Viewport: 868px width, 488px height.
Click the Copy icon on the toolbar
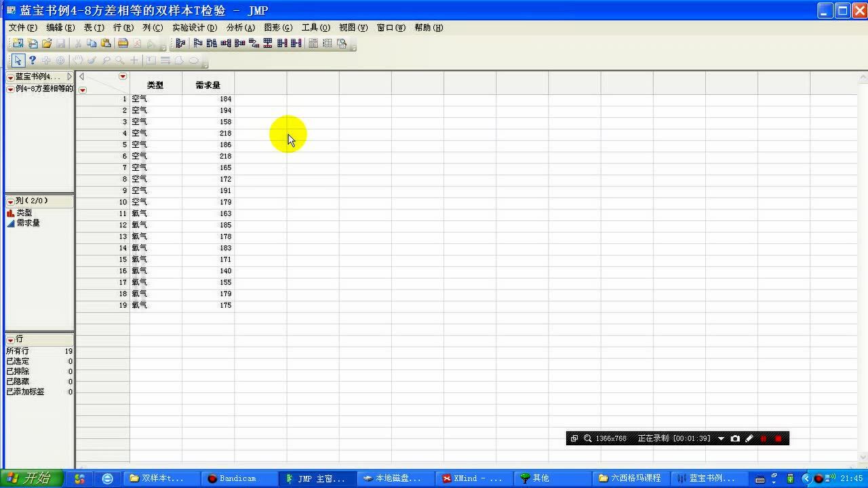[90, 43]
